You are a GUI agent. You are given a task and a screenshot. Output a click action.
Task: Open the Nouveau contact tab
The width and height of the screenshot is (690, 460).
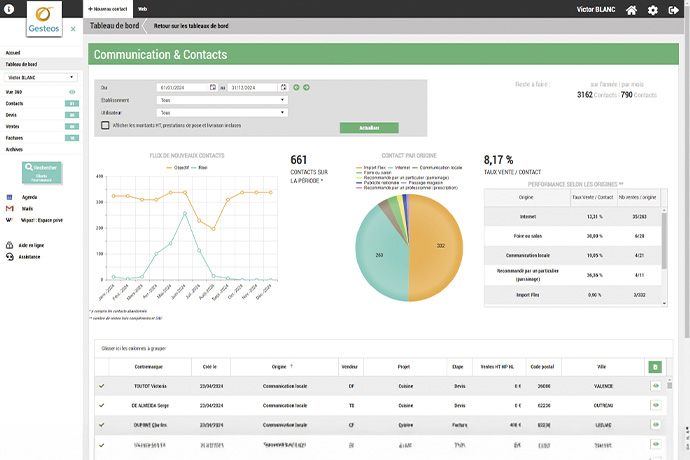[110, 7]
